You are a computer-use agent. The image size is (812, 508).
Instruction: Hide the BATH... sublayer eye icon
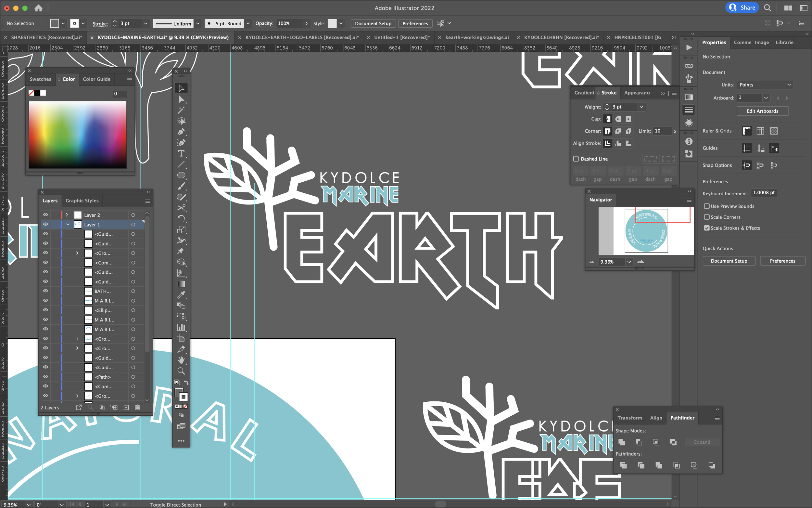pyautogui.click(x=46, y=291)
